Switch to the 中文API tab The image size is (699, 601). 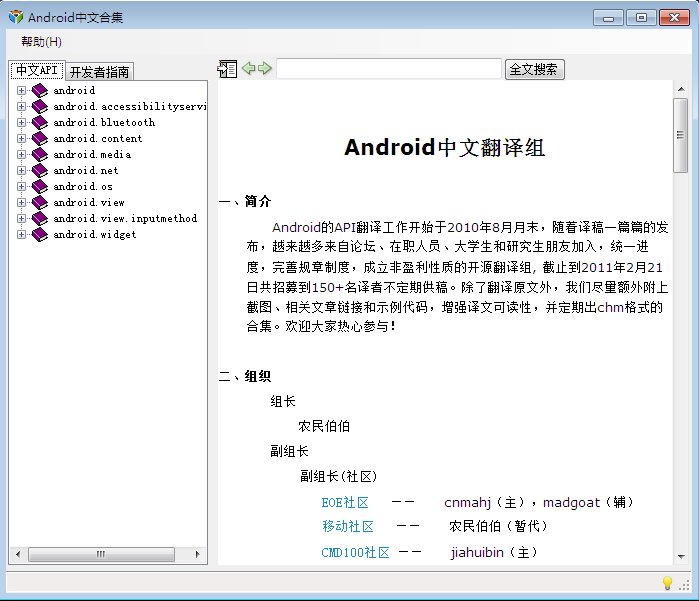(37, 70)
